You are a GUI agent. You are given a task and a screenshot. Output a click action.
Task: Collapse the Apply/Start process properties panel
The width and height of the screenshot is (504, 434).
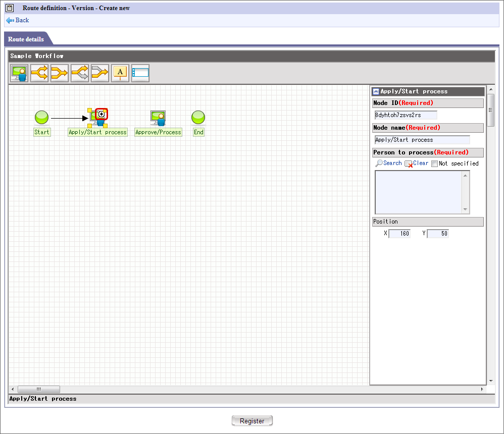tap(376, 91)
